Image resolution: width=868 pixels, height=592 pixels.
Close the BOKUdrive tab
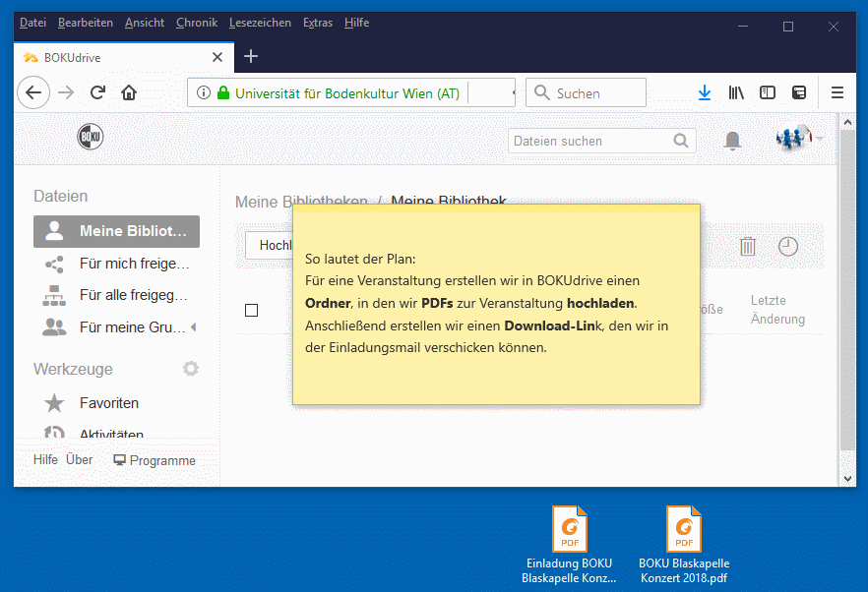(x=217, y=57)
